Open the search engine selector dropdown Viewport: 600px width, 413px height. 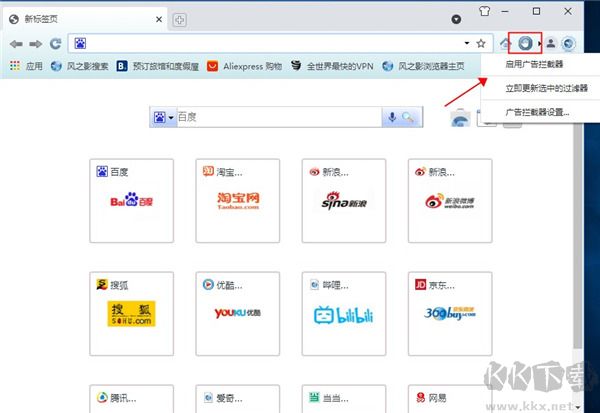[162, 118]
